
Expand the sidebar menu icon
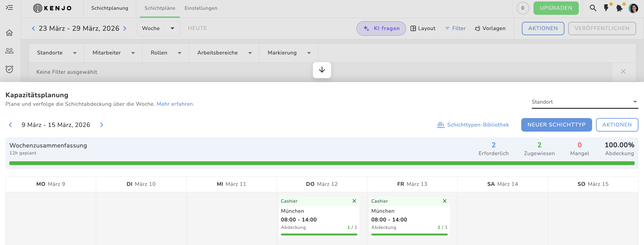coord(9,7)
